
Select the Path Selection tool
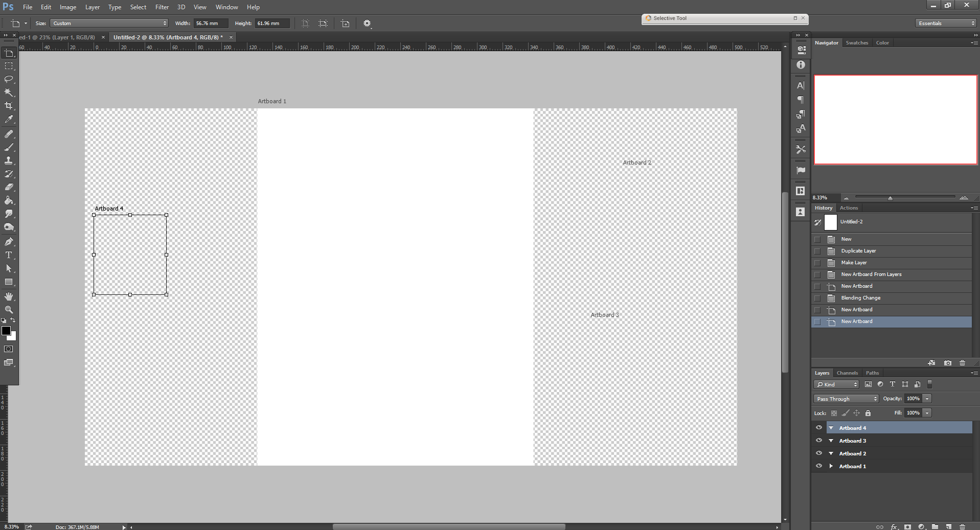tap(9, 268)
